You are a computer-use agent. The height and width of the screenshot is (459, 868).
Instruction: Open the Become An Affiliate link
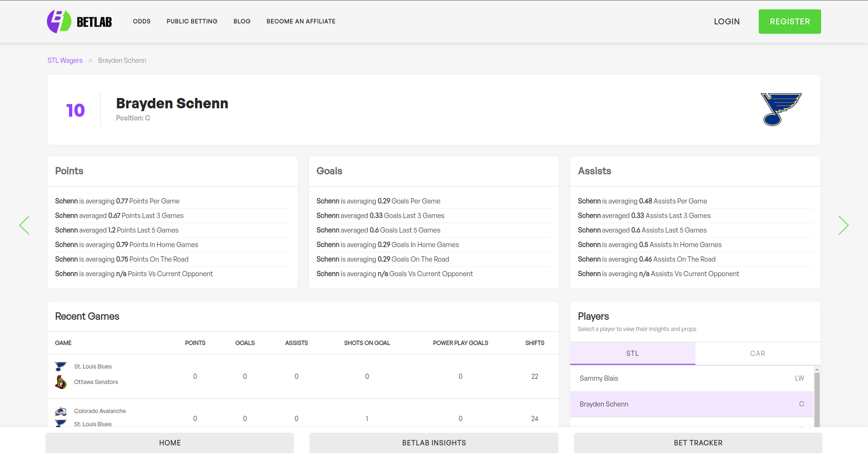[301, 22]
